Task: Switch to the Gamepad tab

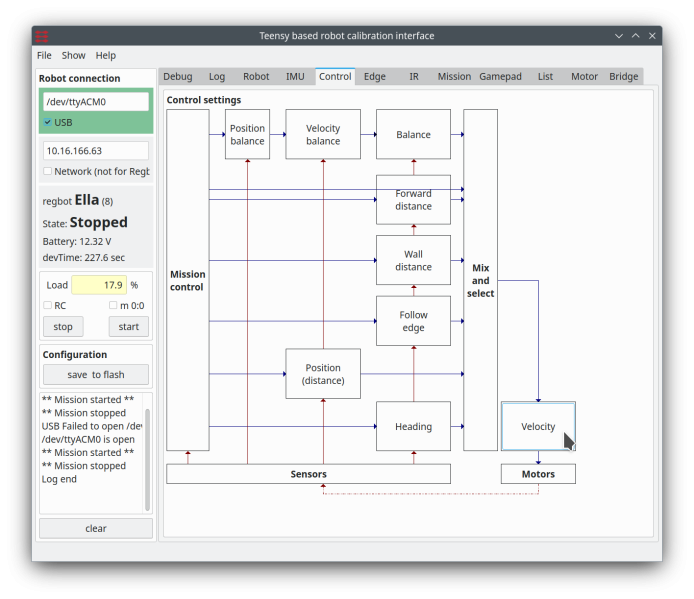Action: (501, 77)
